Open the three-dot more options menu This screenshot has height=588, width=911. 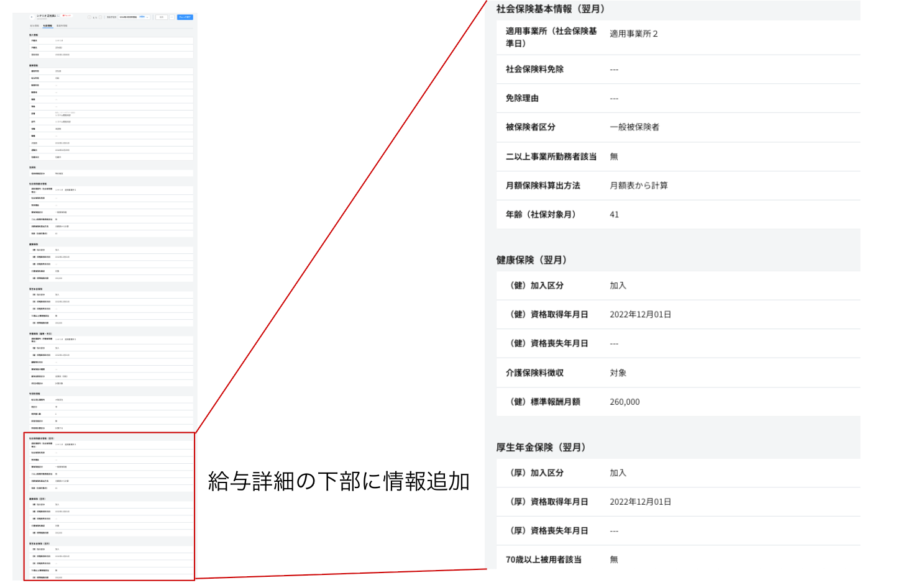pos(172,17)
